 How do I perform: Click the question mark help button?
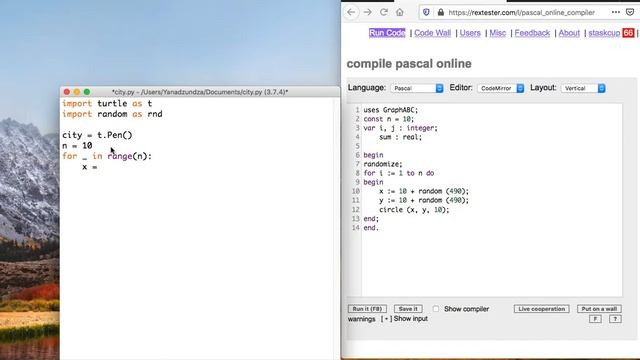tap(615, 319)
